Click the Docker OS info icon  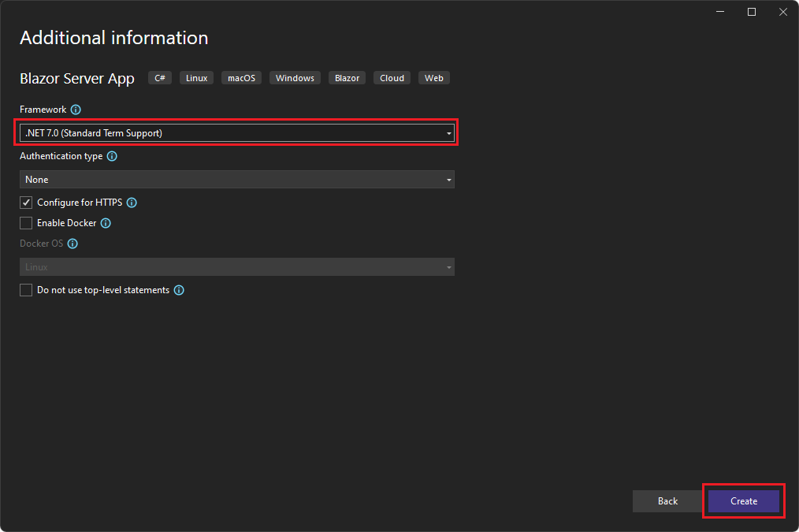72,244
